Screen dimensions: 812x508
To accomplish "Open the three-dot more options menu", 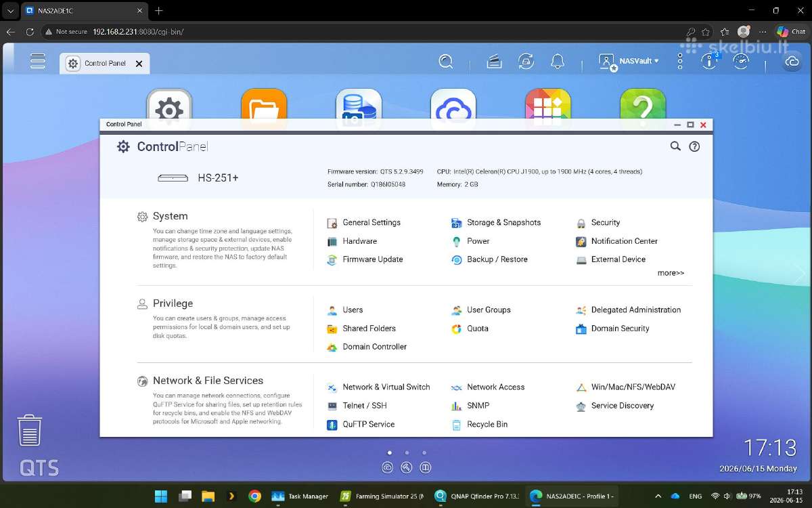I will coord(680,62).
